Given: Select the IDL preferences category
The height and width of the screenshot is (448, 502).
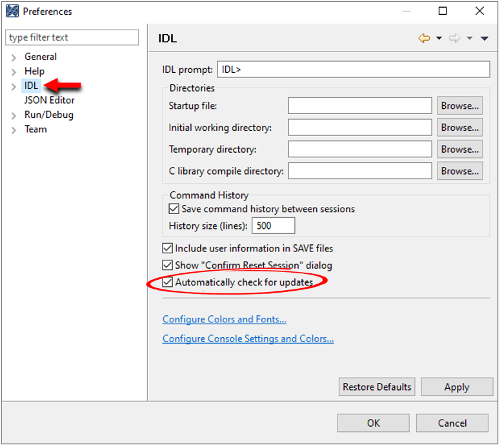Looking at the screenshot, I should 31,86.
